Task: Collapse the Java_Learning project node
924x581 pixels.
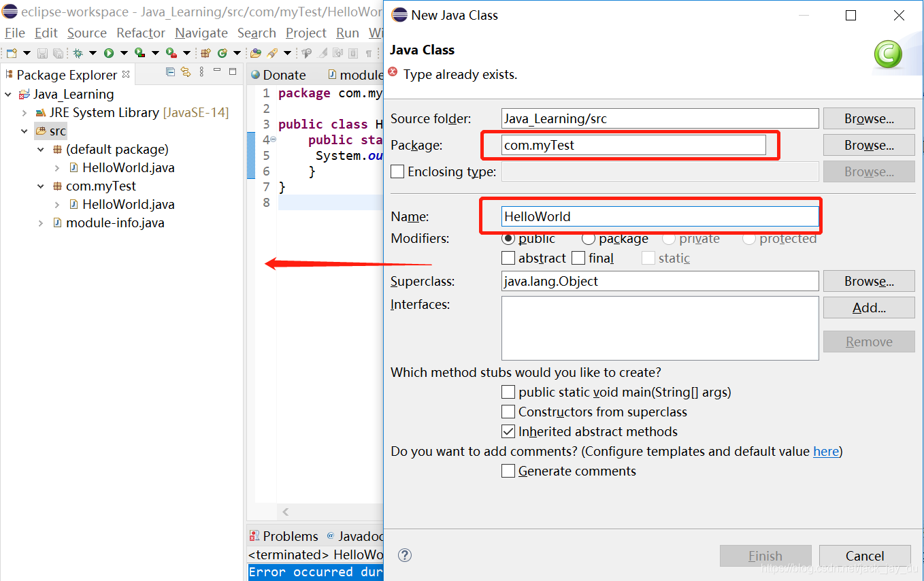Action: point(8,95)
